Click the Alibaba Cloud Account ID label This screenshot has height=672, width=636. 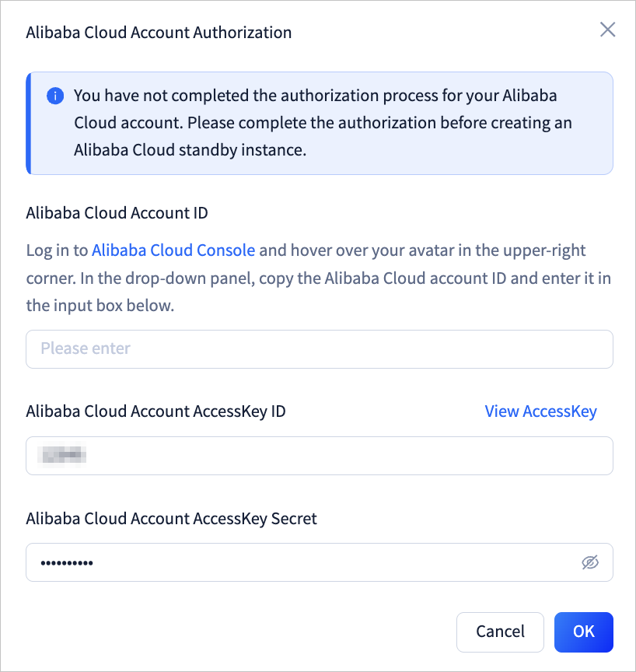point(117,212)
